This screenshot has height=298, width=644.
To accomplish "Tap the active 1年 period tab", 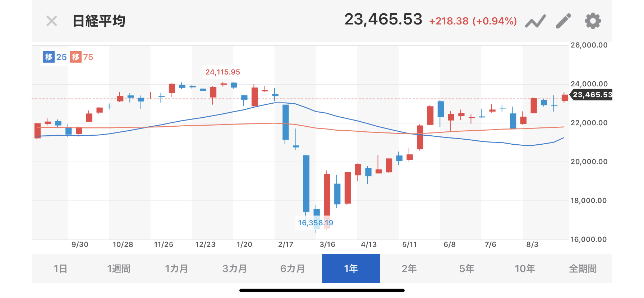I will [x=351, y=268].
